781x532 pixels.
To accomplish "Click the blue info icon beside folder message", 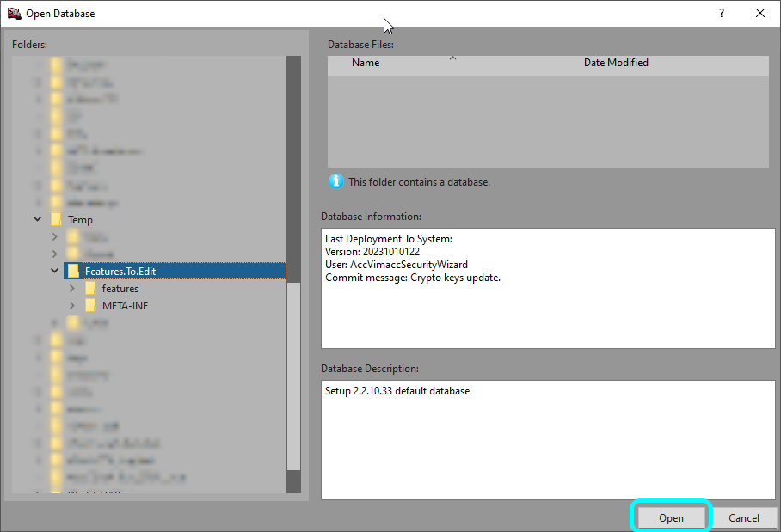I will click(x=335, y=181).
